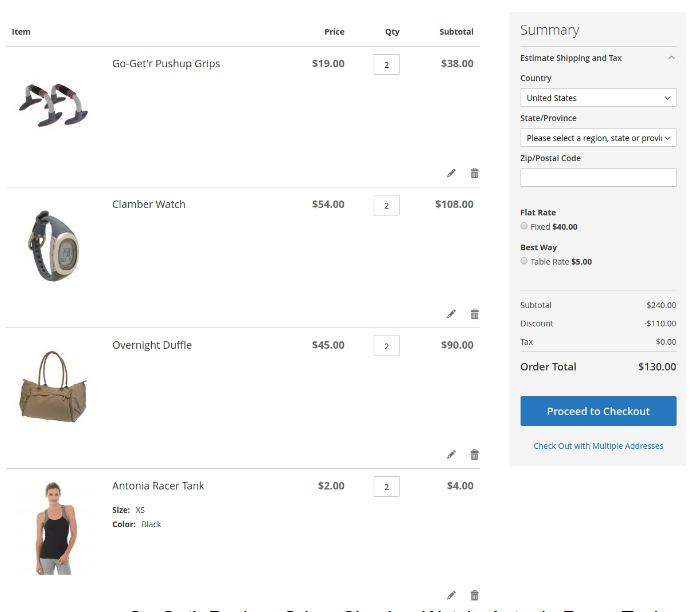Click the Zip/Postal Code field
This screenshot has width=689, height=612.
[598, 177]
